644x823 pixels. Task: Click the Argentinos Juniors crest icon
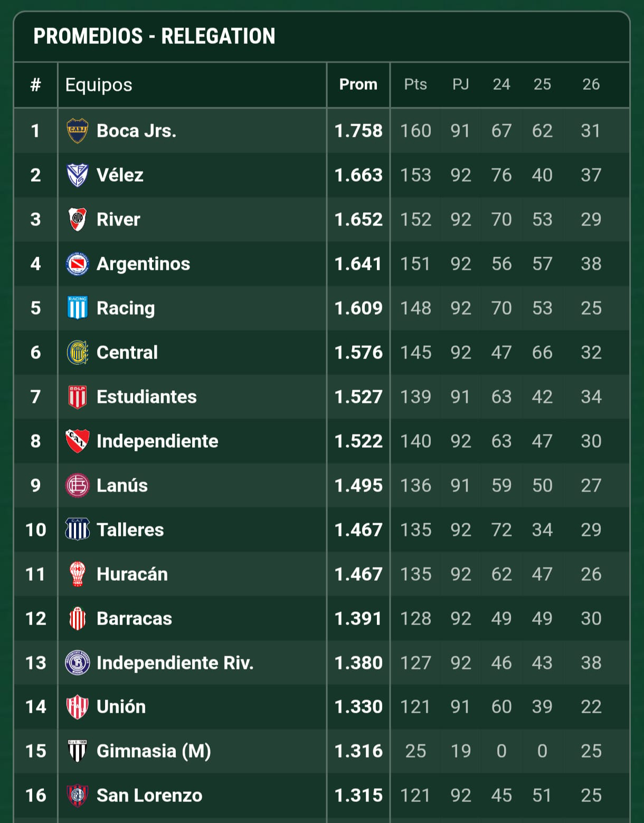pyautogui.click(x=78, y=264)
